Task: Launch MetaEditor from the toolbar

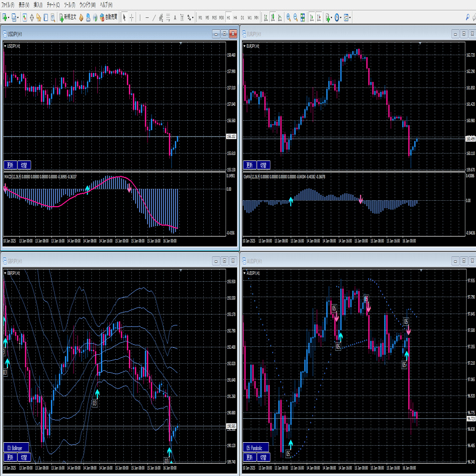Action: [81, 17]
